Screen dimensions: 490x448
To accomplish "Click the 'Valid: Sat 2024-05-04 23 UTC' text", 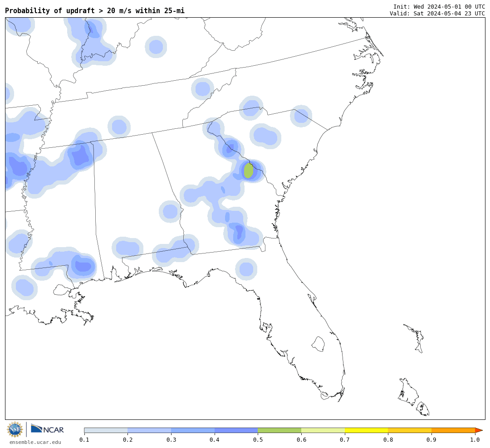I will pyautogui.click(x=437, y=14).
